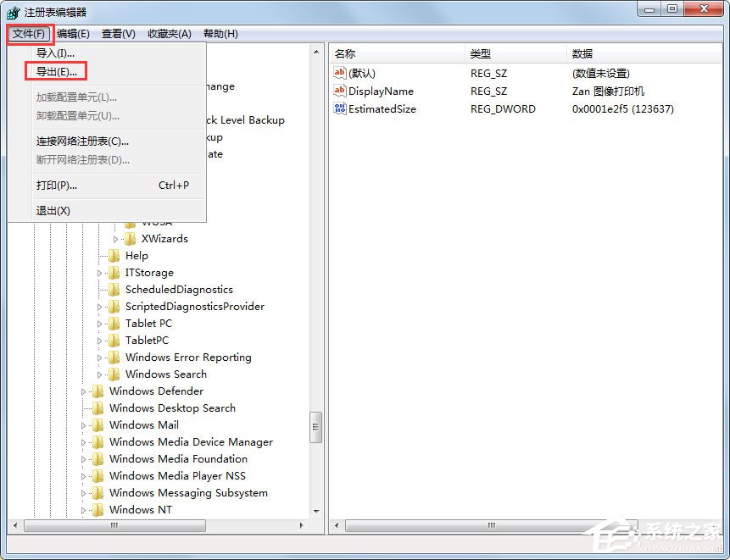Select 导入(I)... in the open menu

53,52
